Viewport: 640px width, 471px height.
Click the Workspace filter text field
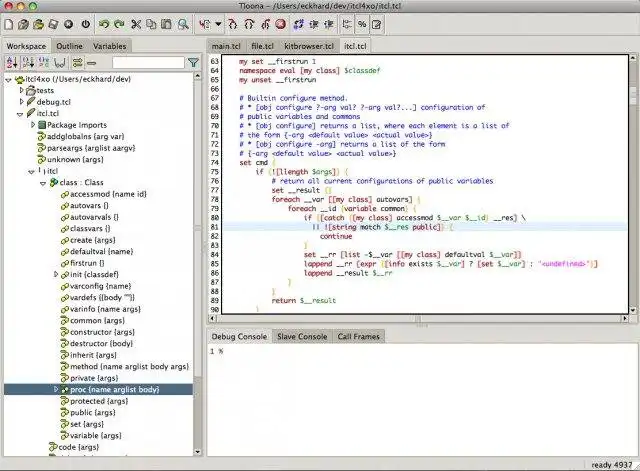[x=147, y=63]
